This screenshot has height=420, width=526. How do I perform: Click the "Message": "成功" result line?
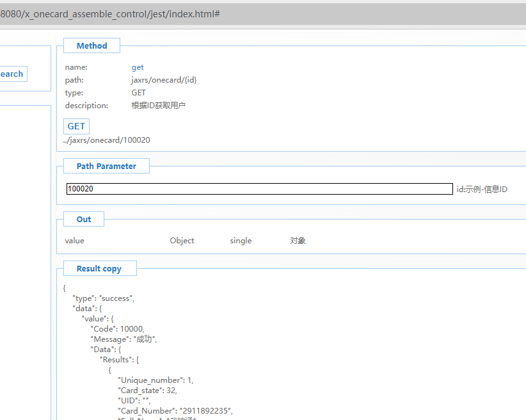(x=124, y=339)
